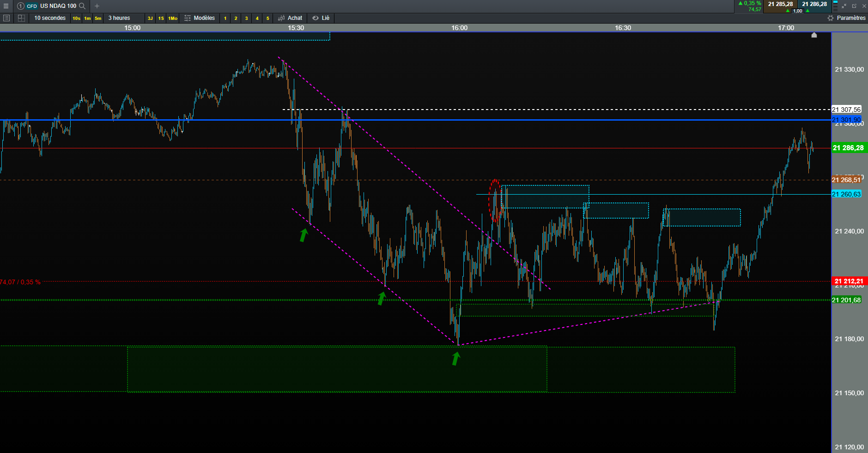Viewport: 868px width, 453px height.
Task: Click the 21 260,63 cyan price label
Action: point(846,194)
